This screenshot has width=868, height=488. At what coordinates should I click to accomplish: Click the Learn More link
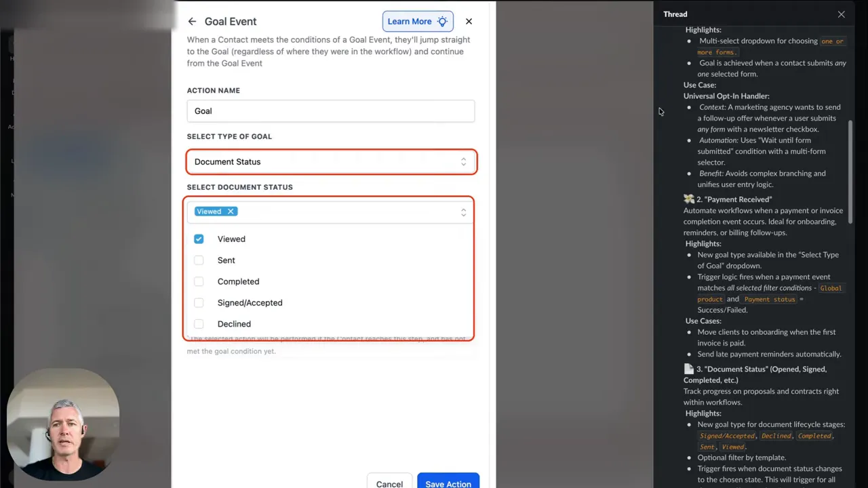[410, 21]
